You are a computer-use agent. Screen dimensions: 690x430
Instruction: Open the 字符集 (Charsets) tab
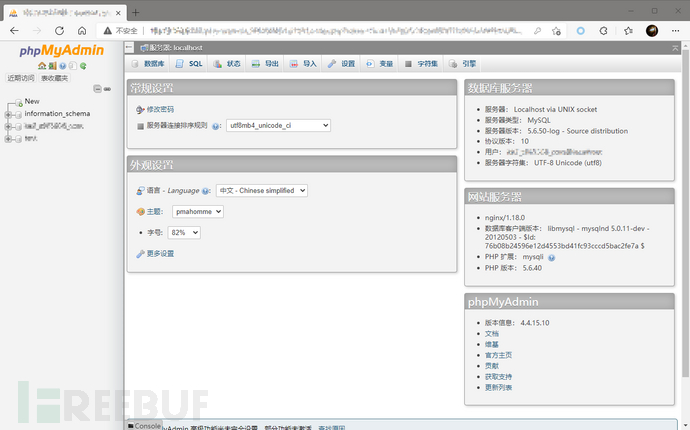422,64
